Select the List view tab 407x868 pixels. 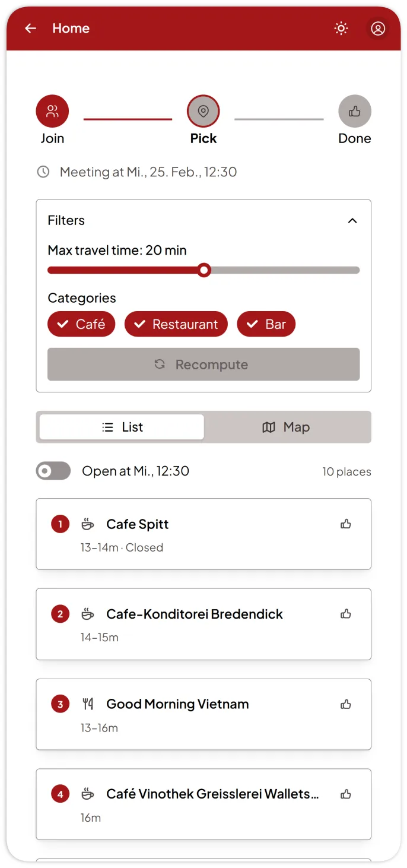tap(122, 427)
